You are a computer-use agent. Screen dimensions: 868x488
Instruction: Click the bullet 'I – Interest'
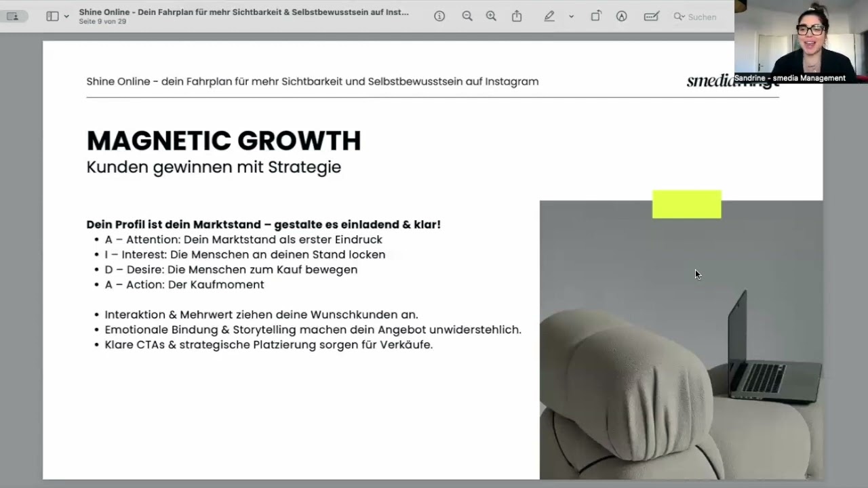tap(245, 255)
